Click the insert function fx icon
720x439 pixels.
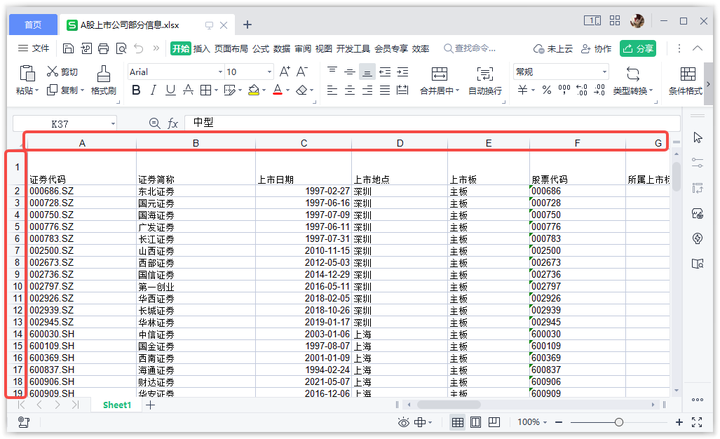pyautogui.click(x=172, y=123)
